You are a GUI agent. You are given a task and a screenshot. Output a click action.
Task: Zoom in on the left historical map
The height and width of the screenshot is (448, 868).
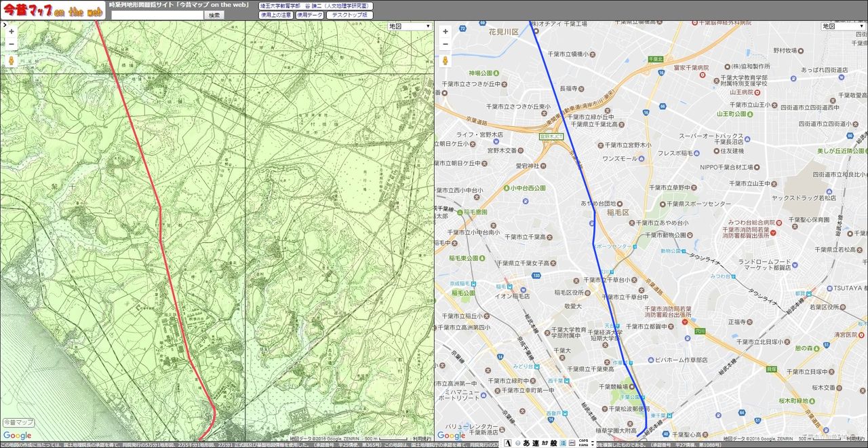[11, 31]
